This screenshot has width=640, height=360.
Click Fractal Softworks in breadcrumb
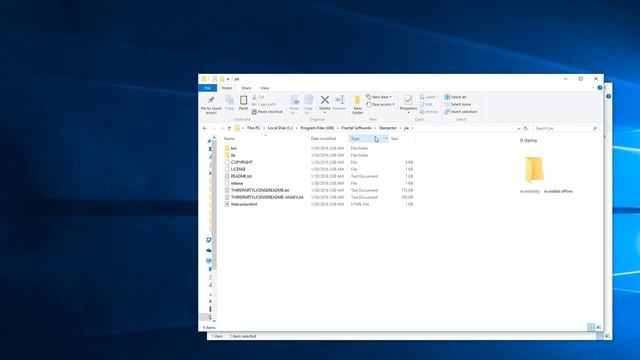point(356,128)
